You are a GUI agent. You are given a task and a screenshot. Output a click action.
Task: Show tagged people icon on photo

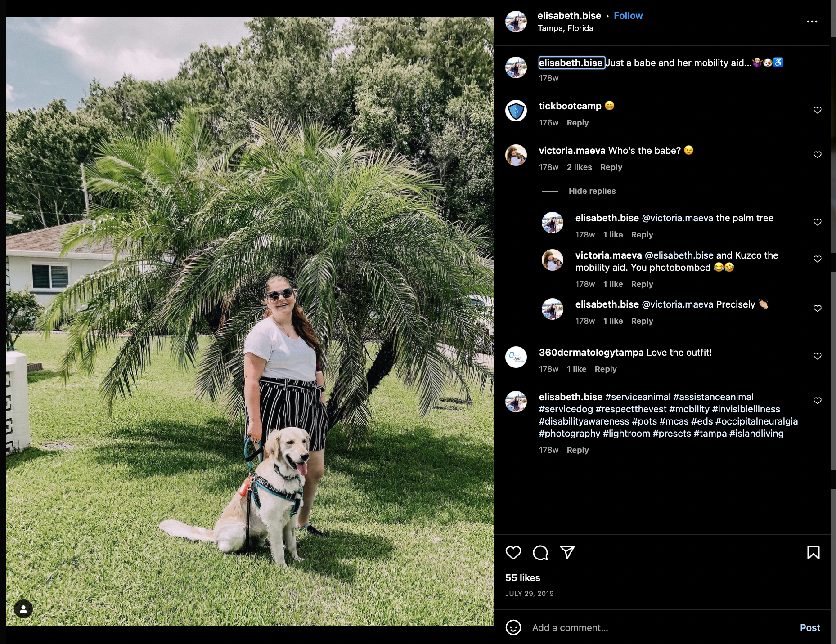click(23, 609)
